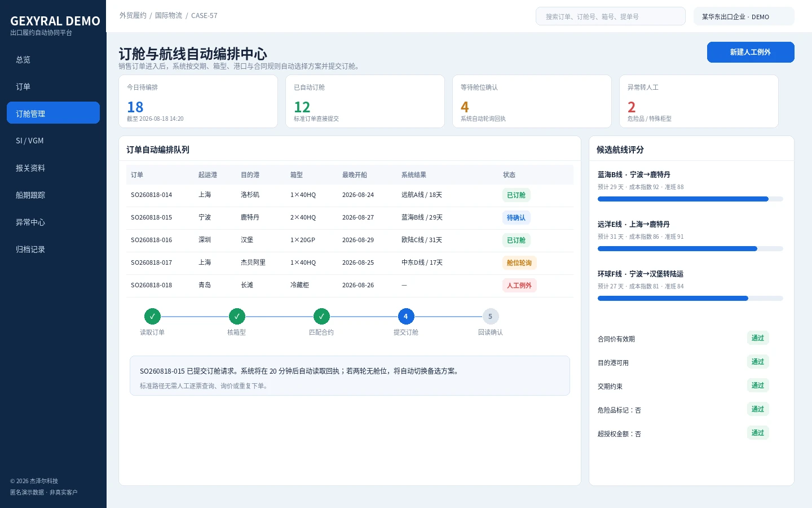
Task: Select step 4 提交订舱 circle
Action: point(406,317)
